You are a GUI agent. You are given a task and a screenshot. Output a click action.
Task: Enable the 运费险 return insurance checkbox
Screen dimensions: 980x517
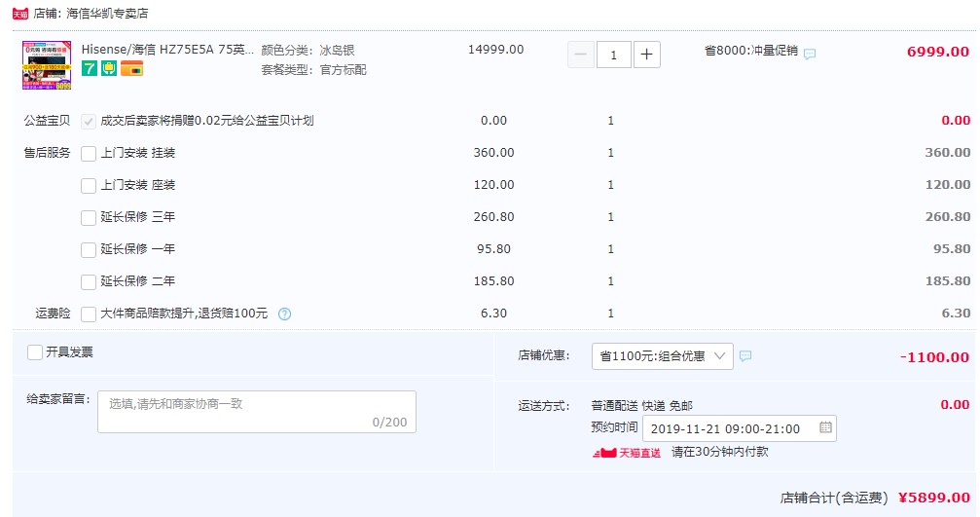pyautogui.click(x=89, y=314)
